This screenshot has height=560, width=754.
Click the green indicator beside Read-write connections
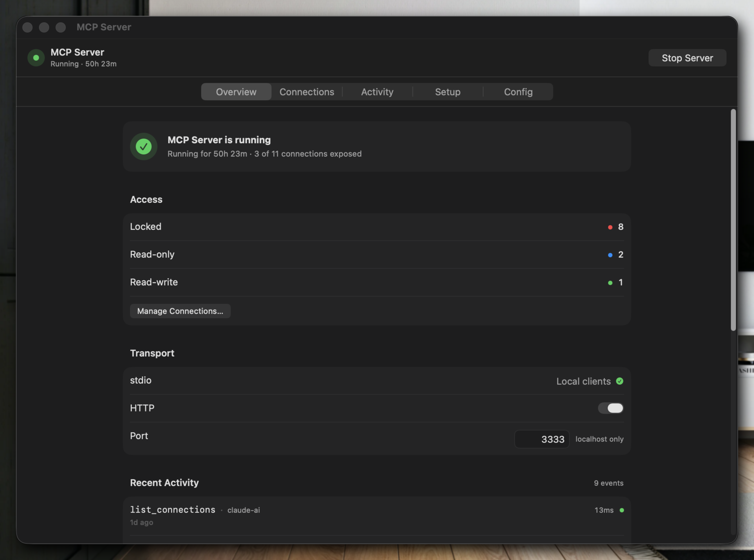pos(610,283)
